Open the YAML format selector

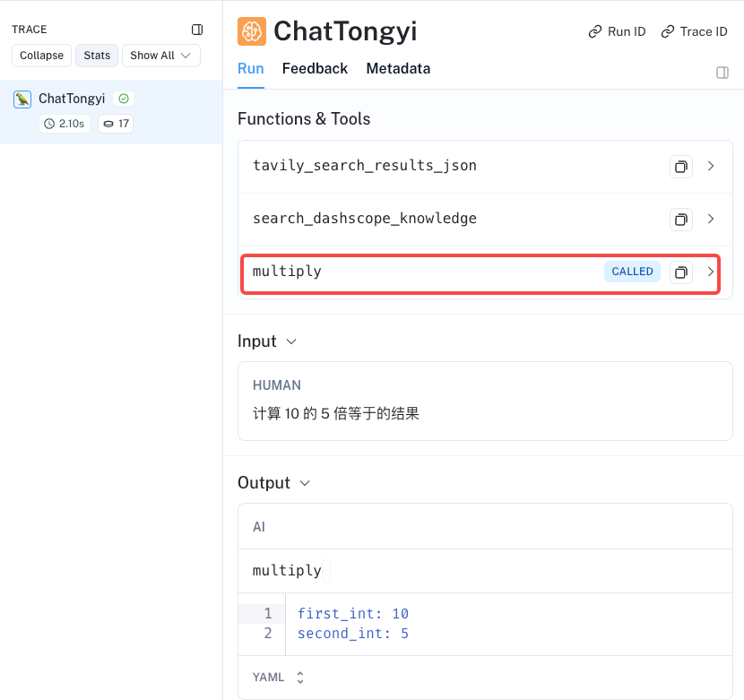coord(278,678)
